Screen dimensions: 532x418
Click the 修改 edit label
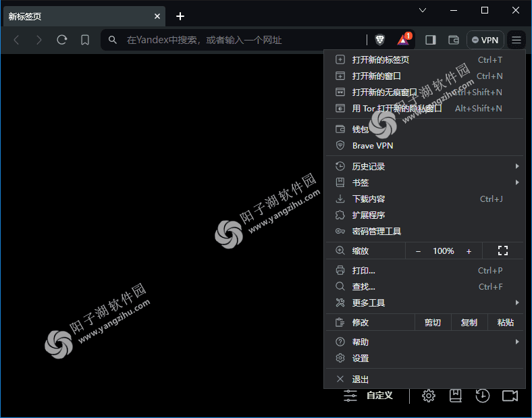361,322
